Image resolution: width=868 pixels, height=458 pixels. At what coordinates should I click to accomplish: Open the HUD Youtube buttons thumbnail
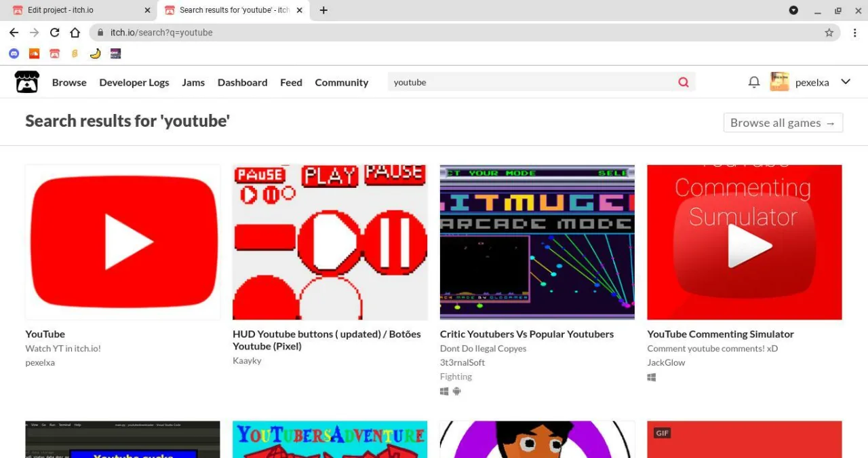[x=330, y=242]
